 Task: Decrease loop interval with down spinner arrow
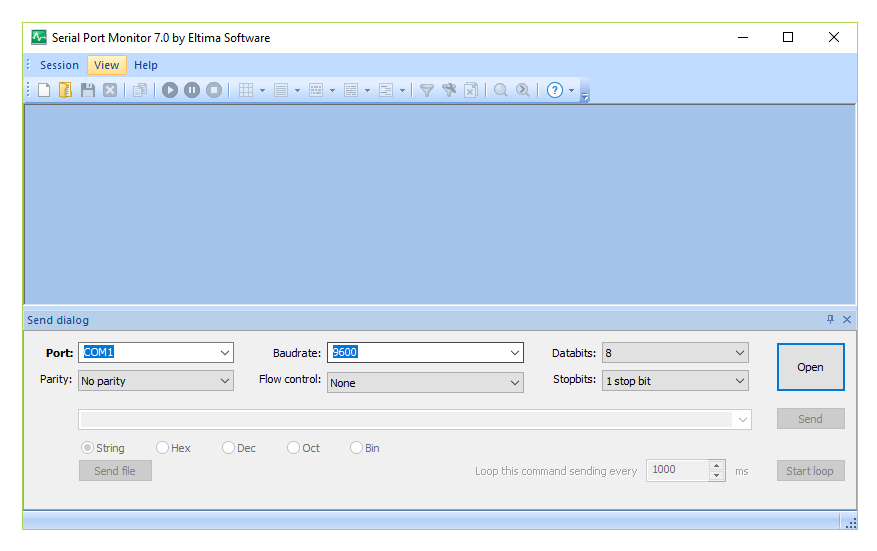[x=716, y=476]
